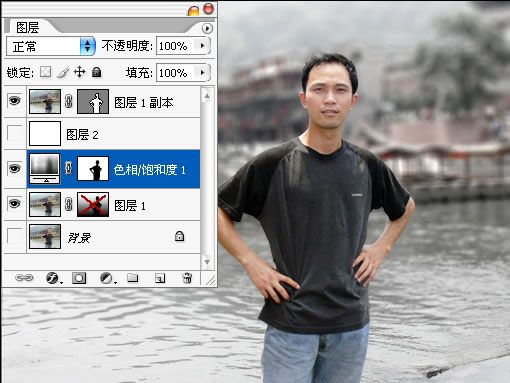Create a new layer group folder
Screen dimensions: 510x383
coord(133,278)
